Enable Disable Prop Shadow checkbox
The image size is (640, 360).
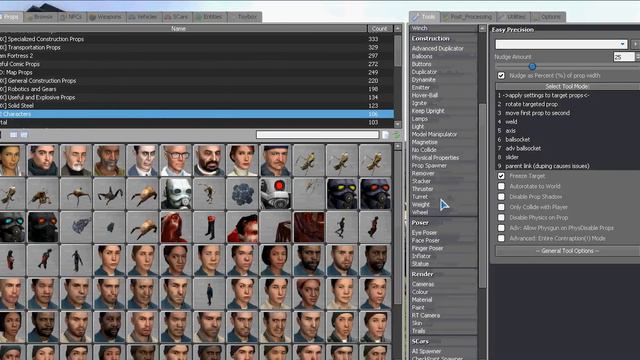pos(501,197)
